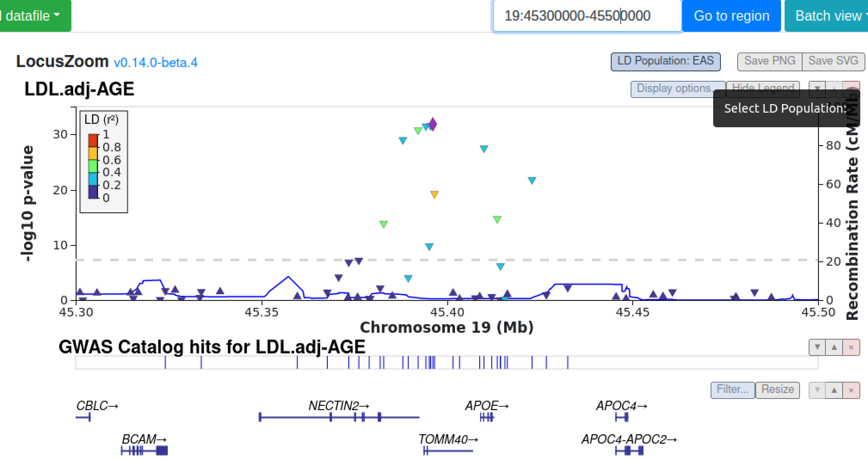This screenshot has width=868, height=460.
Task: Open the LocusZoom v0.14.0-beta.4 link
Action: click(156, 63)
